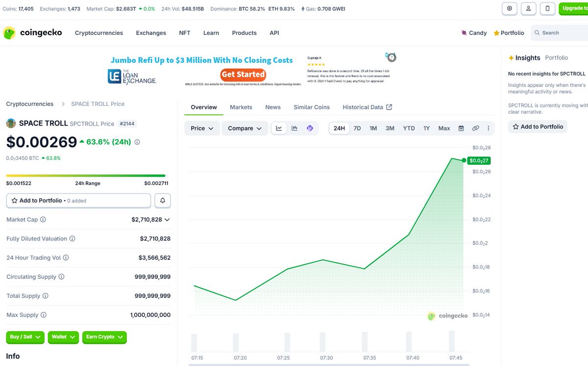Switch to the Overview tab
The width and height of the screenshot is (588, 366).
click(x=204, y=107)
